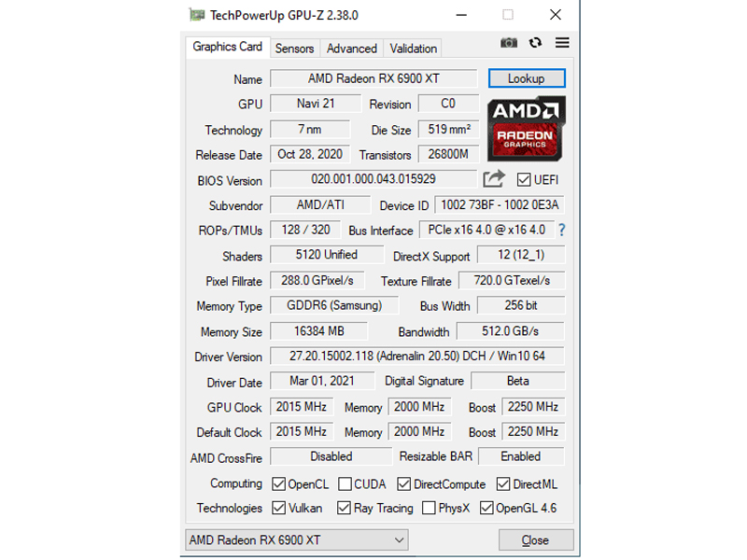
Task: Enable the CUDA checkbox
Action: [345, 483]
